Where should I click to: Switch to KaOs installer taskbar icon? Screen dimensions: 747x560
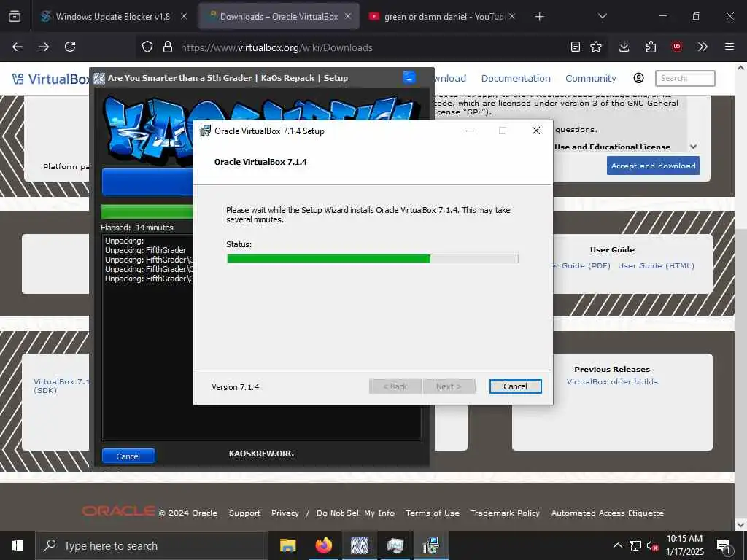[360, 545]
